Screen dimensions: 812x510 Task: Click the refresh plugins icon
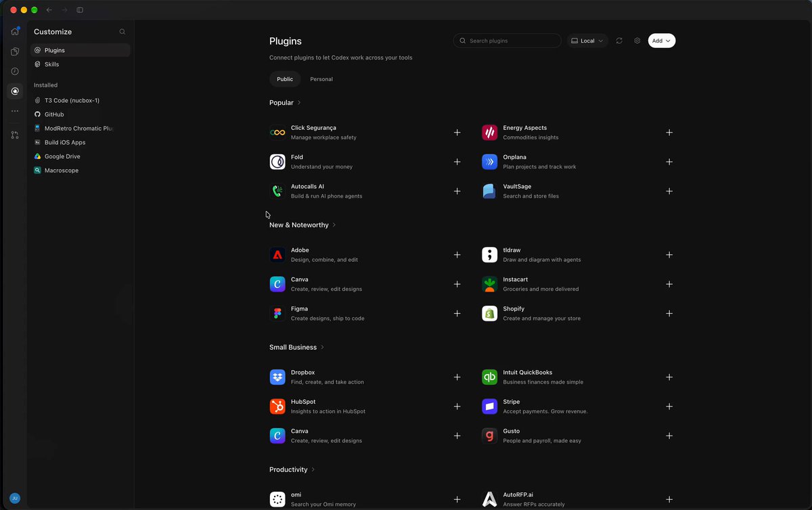tap(619, 41)
